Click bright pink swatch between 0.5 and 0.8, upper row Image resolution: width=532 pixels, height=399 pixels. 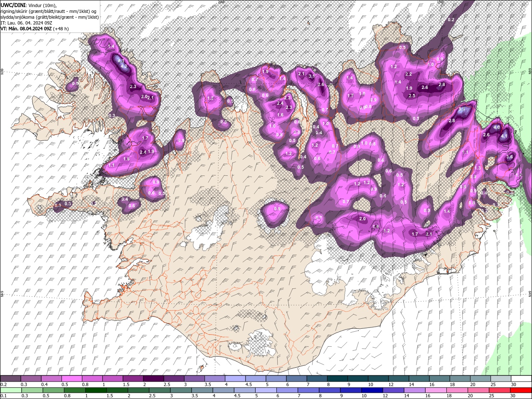[x=72, y=379]
